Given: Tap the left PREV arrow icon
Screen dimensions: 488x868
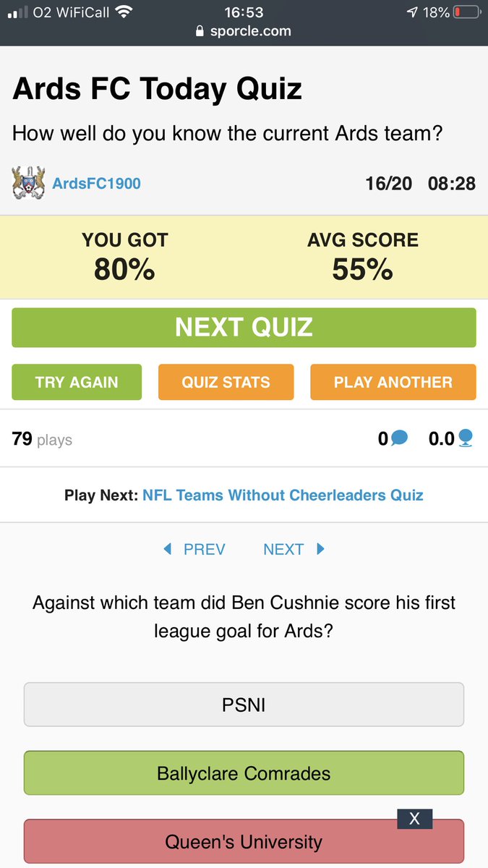Looking at the screenshot, I should point(168,549).
